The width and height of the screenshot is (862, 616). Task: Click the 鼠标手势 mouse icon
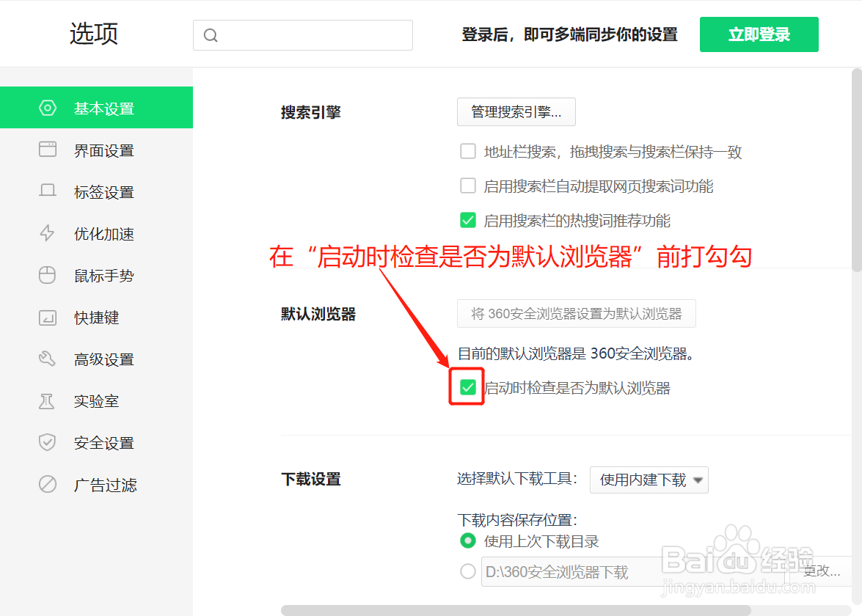tap(47, 275)
